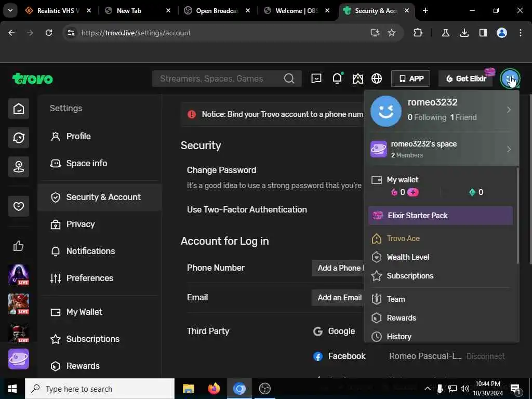Open the browser side panel icon

[x=483, y=33]
